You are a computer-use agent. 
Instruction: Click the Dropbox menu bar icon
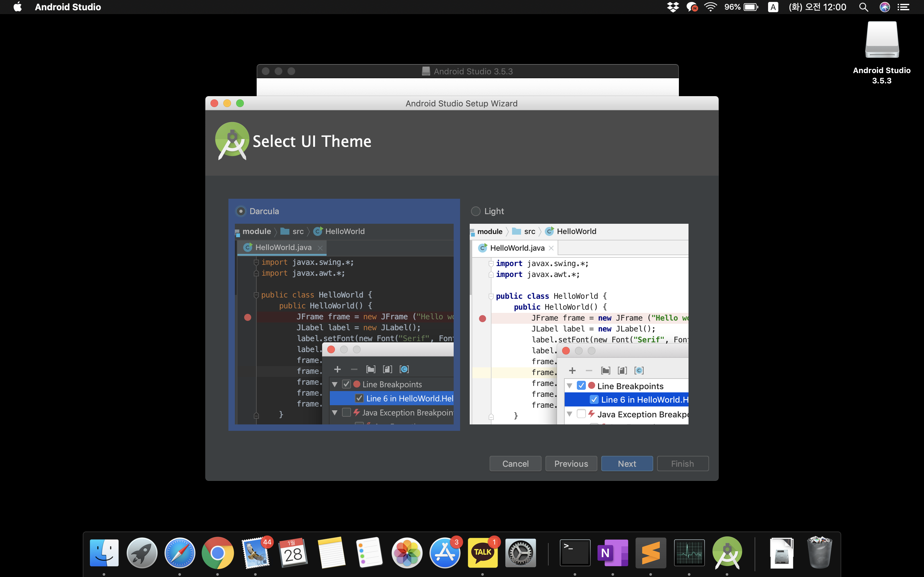(x=673, y=7)
